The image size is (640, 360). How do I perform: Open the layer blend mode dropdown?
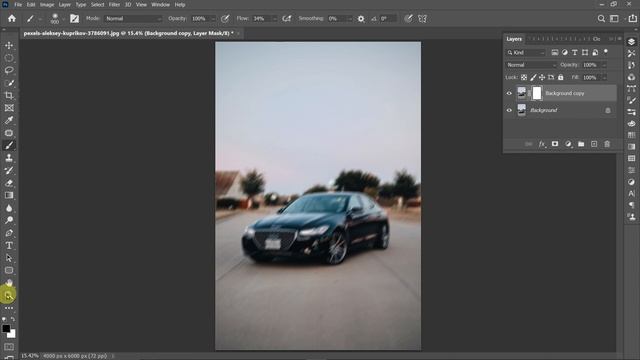pos(531,65)
